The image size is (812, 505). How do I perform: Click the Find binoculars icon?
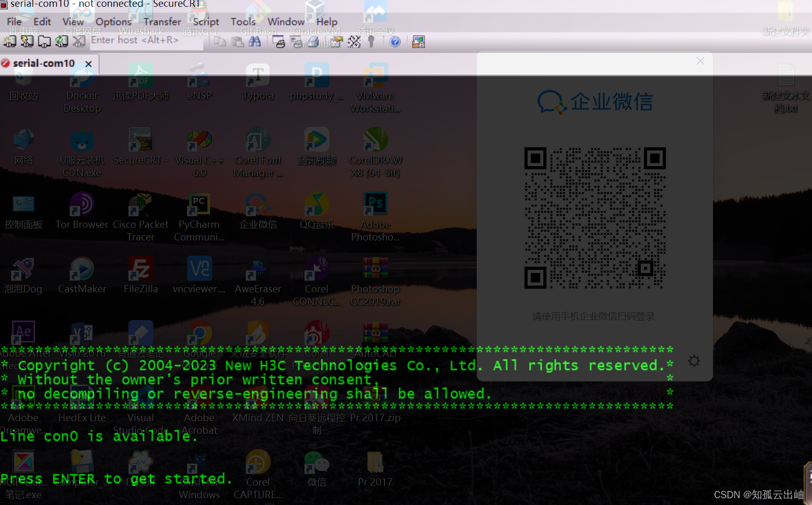pyautogui.click(x=255, y=41)
